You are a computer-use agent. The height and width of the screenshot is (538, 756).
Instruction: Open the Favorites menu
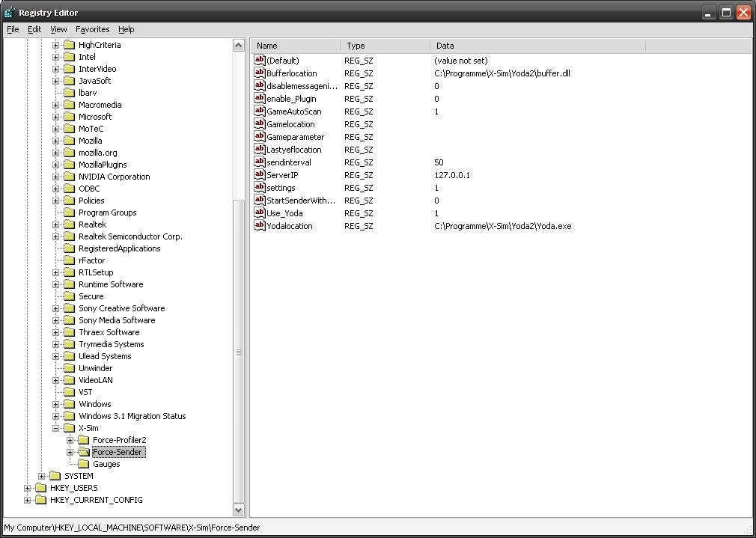pyautogui.click(x=92, y=29)
